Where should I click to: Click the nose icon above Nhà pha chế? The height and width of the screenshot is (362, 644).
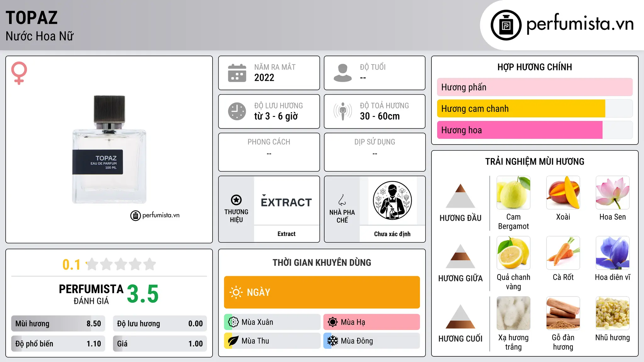coord(342,200)
